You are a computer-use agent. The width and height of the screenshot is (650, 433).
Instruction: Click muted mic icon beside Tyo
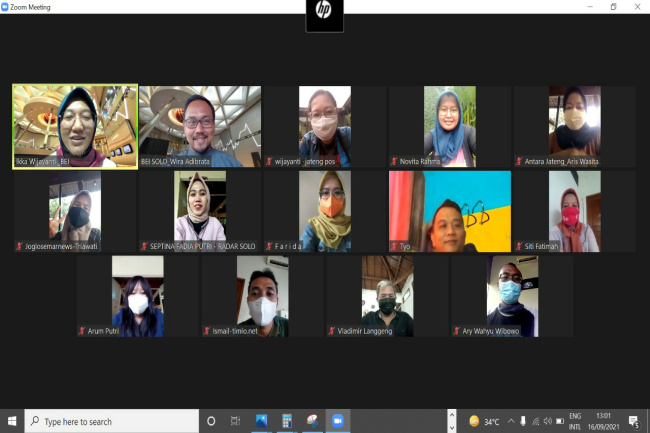pos(394,246)
